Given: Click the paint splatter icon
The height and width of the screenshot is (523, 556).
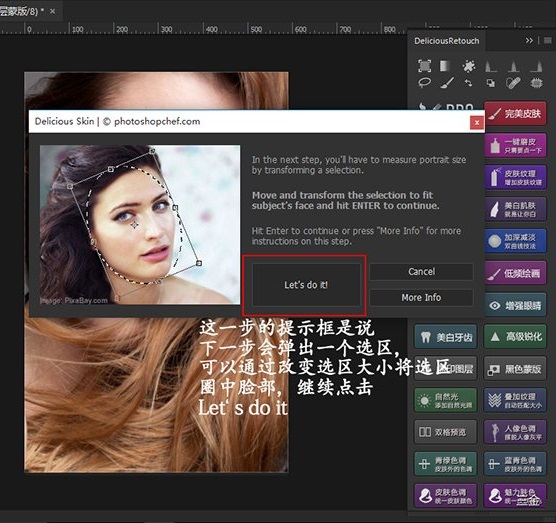Looking at the screenshot, I should point(469,66).
